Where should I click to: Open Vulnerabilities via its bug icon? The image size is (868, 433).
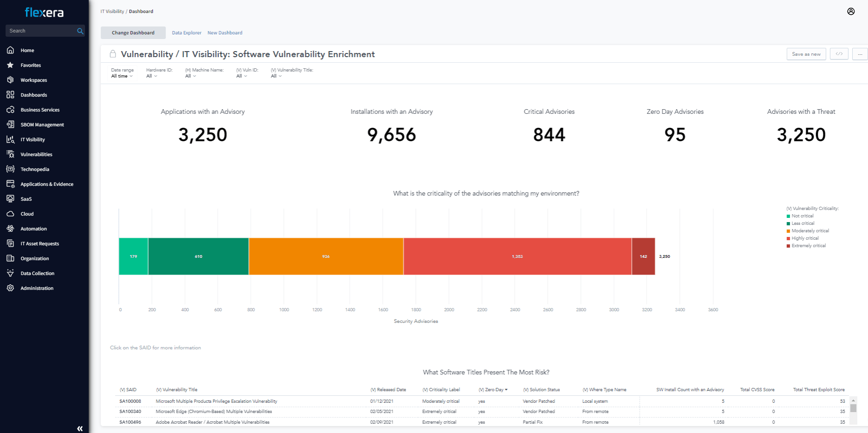(x=10, y=154)
